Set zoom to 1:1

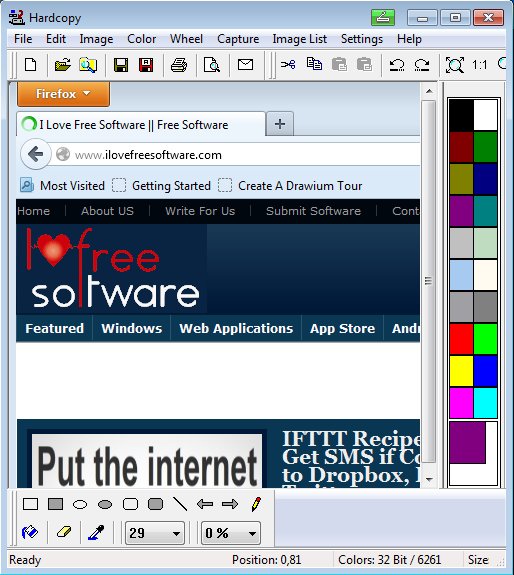point(480,65)
